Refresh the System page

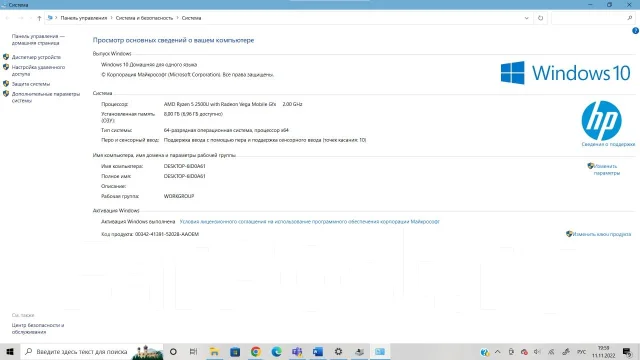point(540,18)
